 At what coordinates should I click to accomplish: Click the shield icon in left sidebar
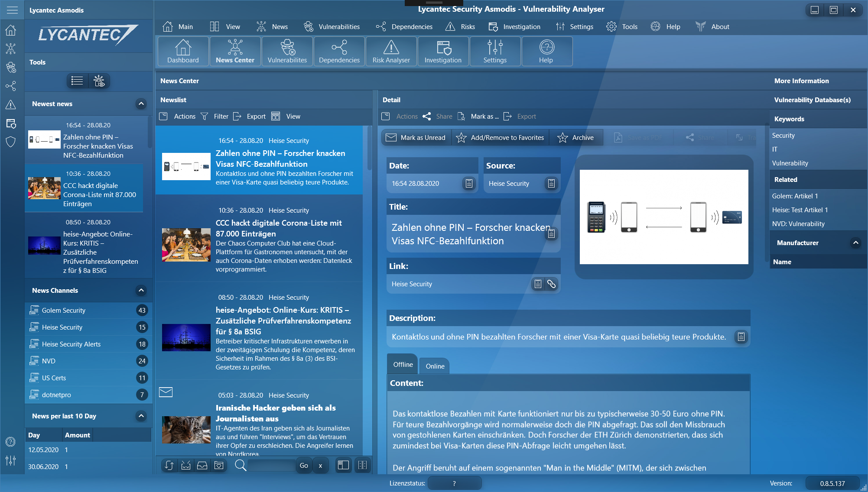tap(11, 142)
